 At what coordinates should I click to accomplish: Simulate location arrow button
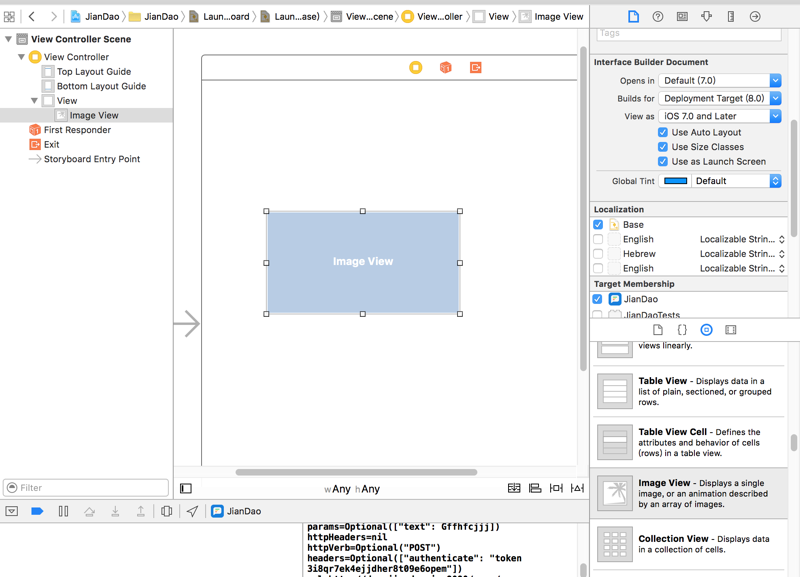(x=192, y=511)
